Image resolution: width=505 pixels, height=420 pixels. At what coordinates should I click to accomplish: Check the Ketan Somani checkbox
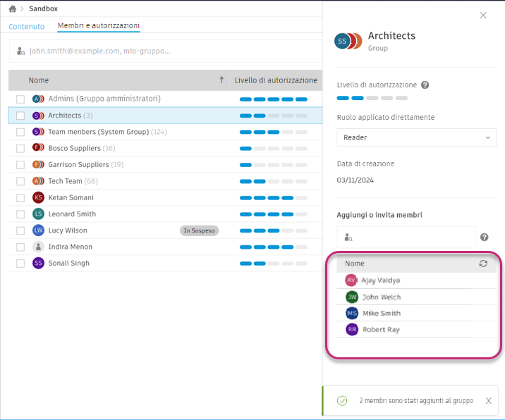[x=20, y=197]
